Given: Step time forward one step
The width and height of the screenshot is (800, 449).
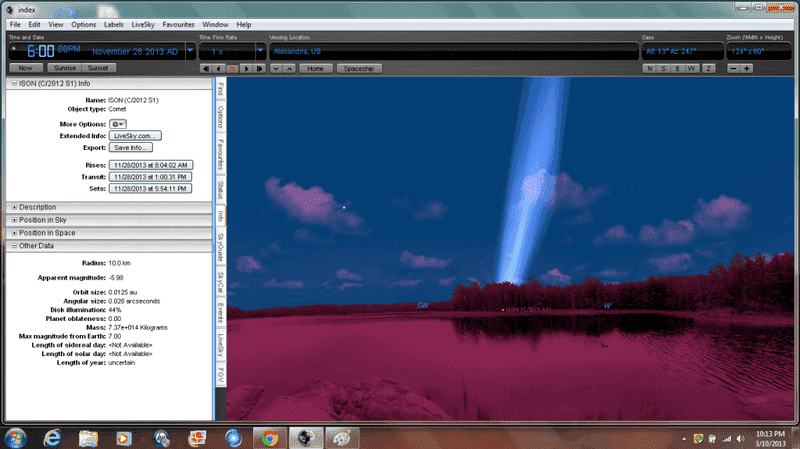Looking at the screenshot, I should 260,68.
